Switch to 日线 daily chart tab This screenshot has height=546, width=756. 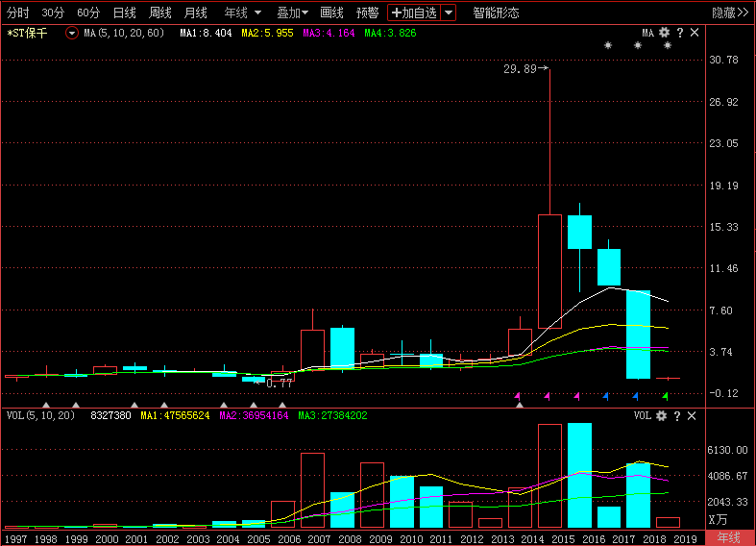[x=124, y=12]
